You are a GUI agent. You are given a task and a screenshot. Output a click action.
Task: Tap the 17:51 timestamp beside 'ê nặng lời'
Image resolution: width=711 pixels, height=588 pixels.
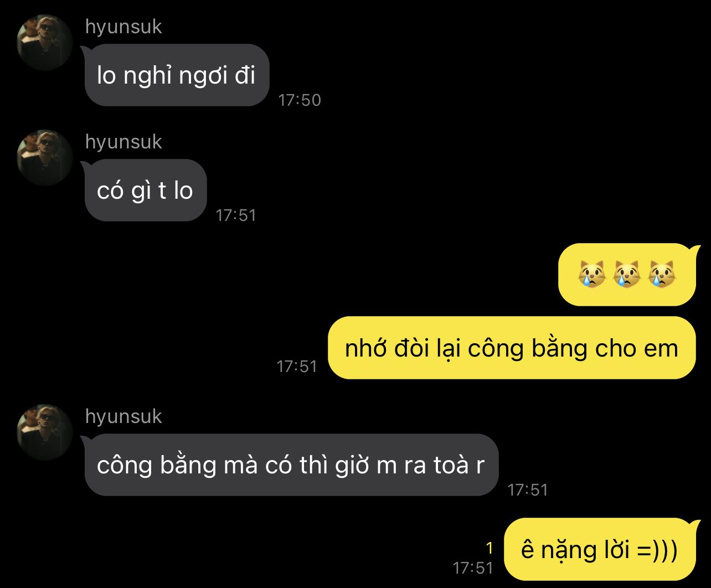click(473, 568)
